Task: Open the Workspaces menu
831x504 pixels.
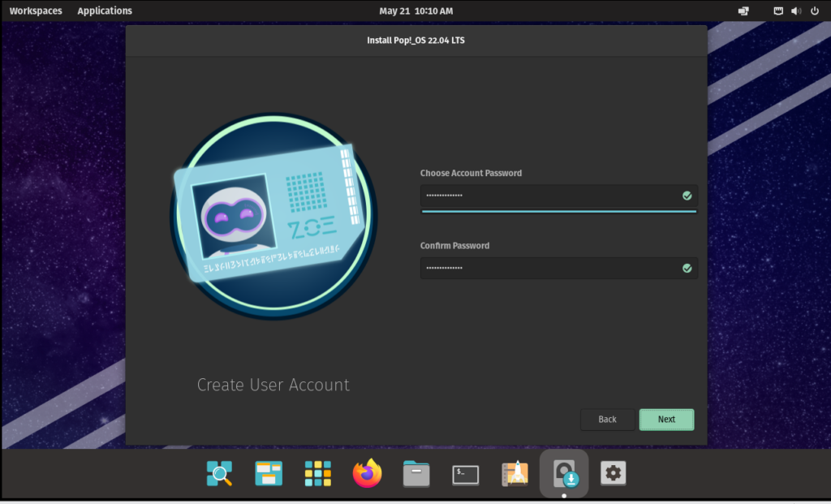Action: pyautogui.click(x=36, y=11)
